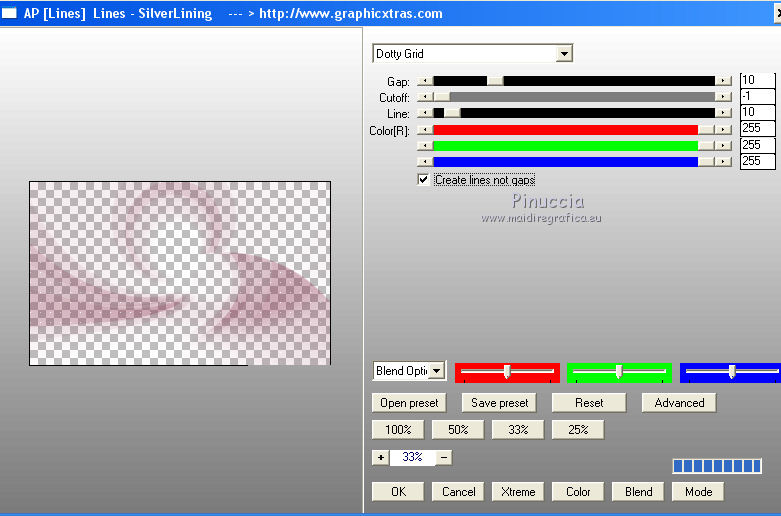Screen dimensions: 781x516
Task: Click the blue progress bar indicator
Action: pos(717,466)
